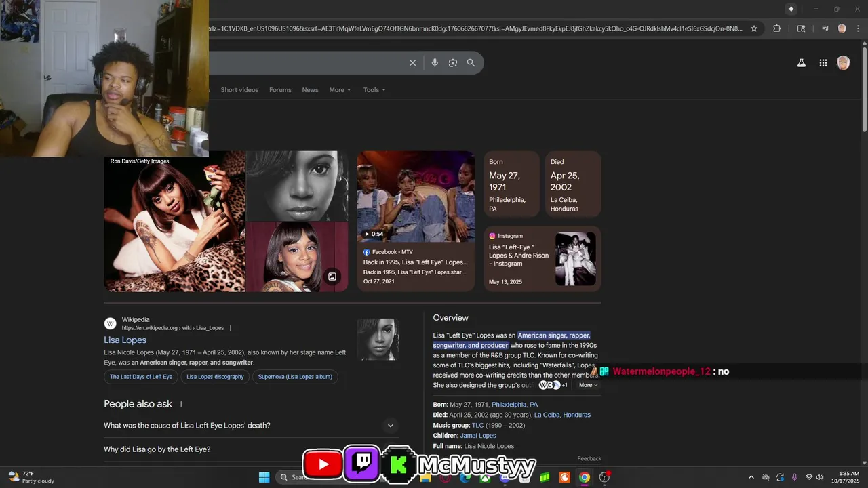This screenshot has width=868, height=488.
Task: Follow the Philadelphia, PA born link
Action: 515,405
